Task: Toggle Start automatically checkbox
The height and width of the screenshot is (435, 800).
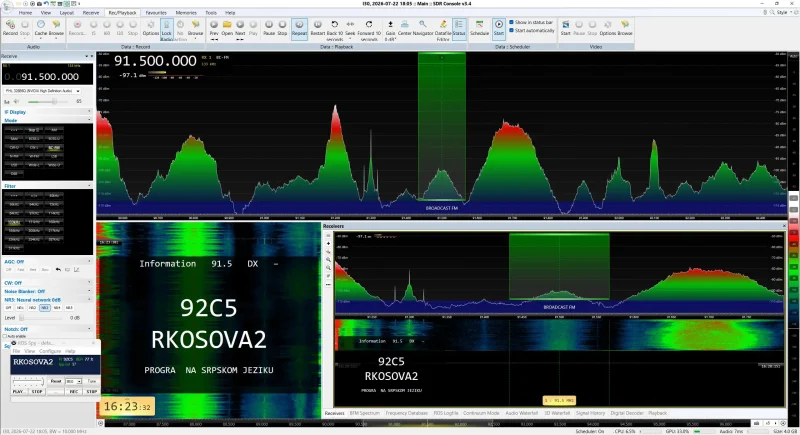Action: (512, 31)
